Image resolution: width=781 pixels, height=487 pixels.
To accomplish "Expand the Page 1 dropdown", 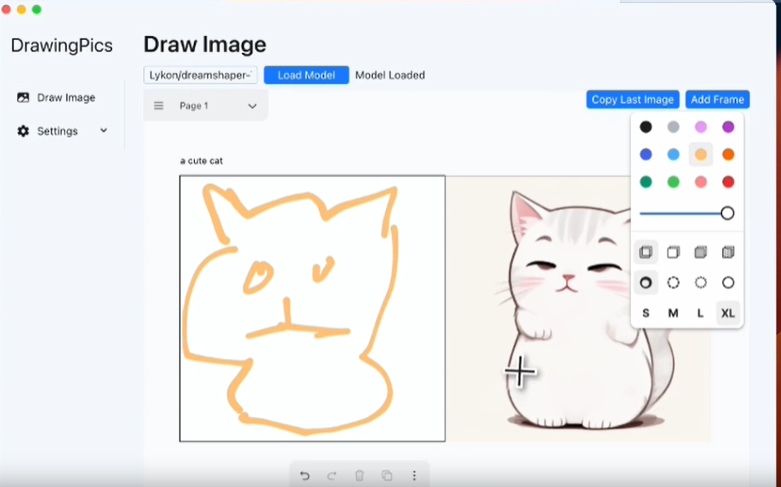I will [x=252, y=106].
